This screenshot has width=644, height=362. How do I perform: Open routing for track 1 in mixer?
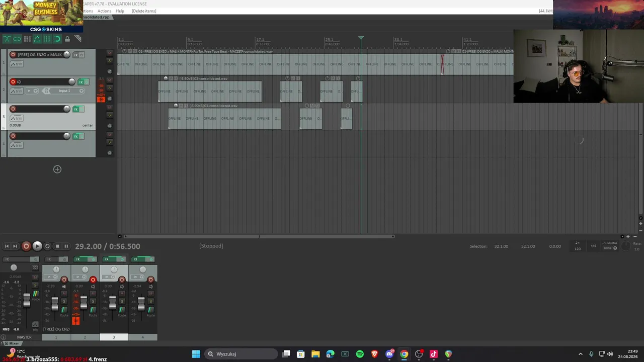[x=64, y=310]
